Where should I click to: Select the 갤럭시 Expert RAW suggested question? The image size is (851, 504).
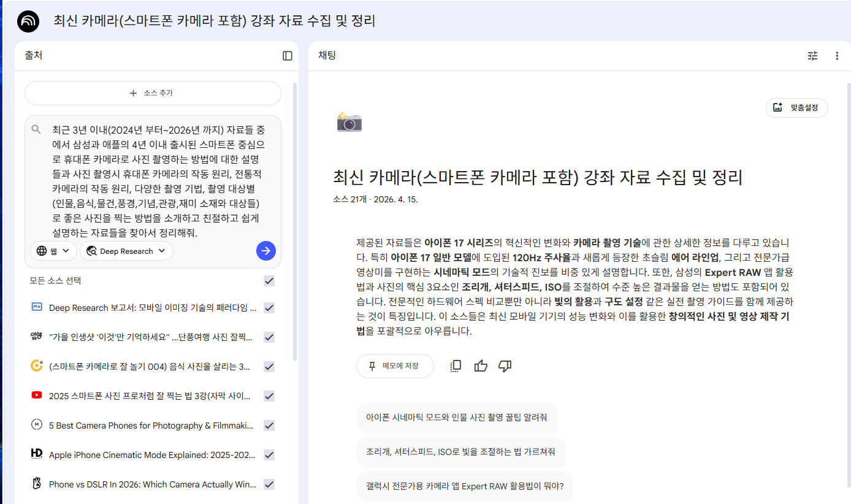(464, 486)
